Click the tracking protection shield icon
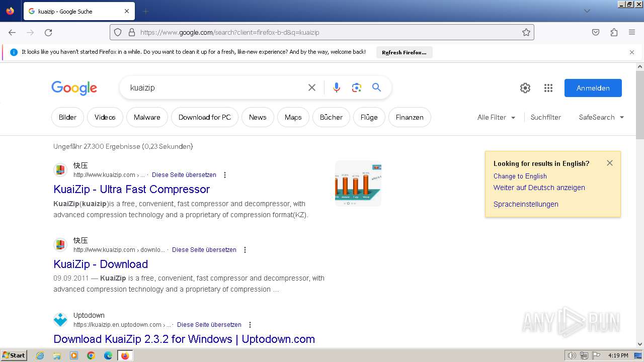 click(x=118, y=32)
